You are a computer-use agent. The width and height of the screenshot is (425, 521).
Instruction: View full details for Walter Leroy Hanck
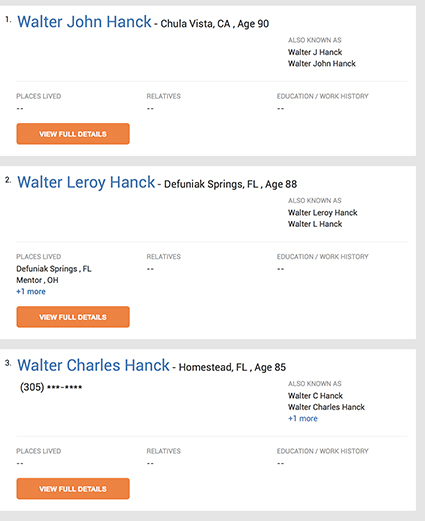click(73, 317)
